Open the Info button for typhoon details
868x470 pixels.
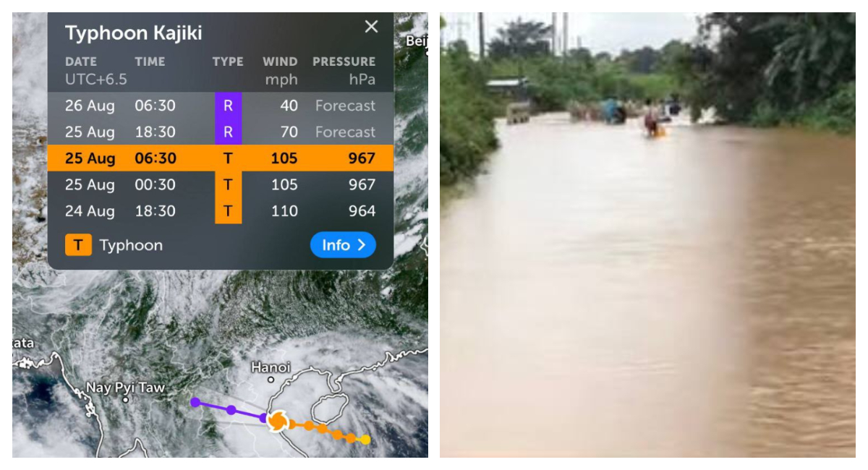[x=343, y=245]
